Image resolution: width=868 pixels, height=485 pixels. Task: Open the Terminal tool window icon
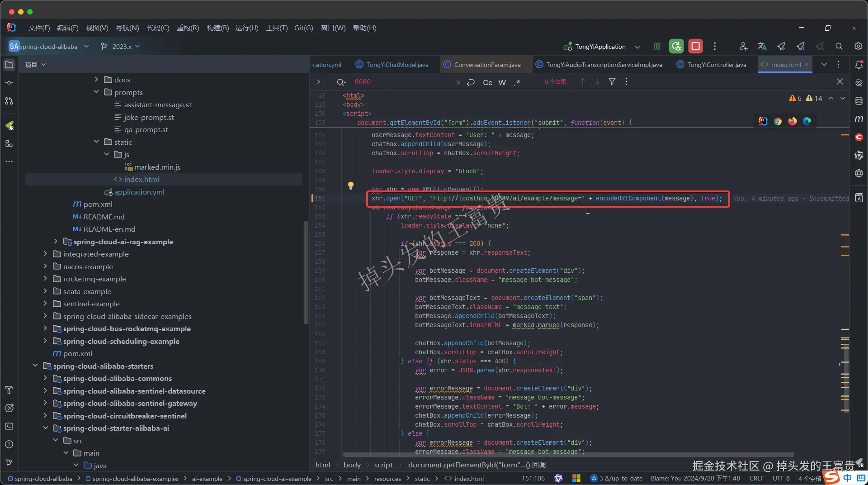click(x=9, y=426)
